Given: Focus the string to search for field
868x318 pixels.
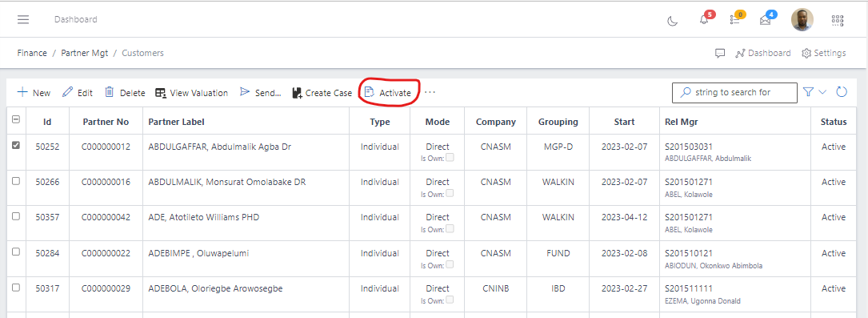Looking at the screenshot, I should click(734, 93).
